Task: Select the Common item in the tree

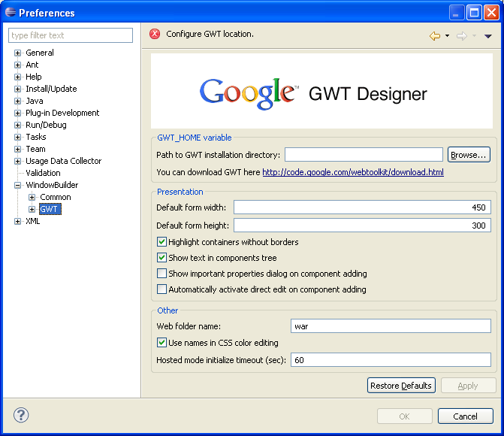Action: (x=56, y=197)
